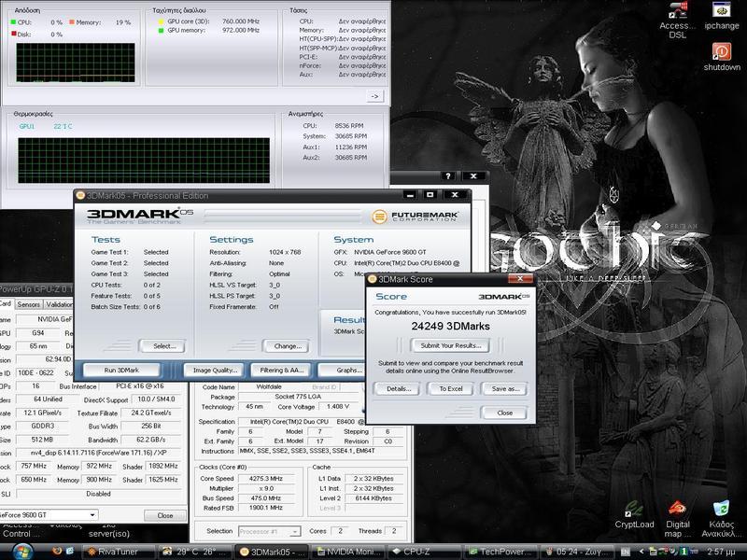Click the 3DMark Score dialog title icon
The width and height of the screenshot is (747, 560).
pos(373,279)
